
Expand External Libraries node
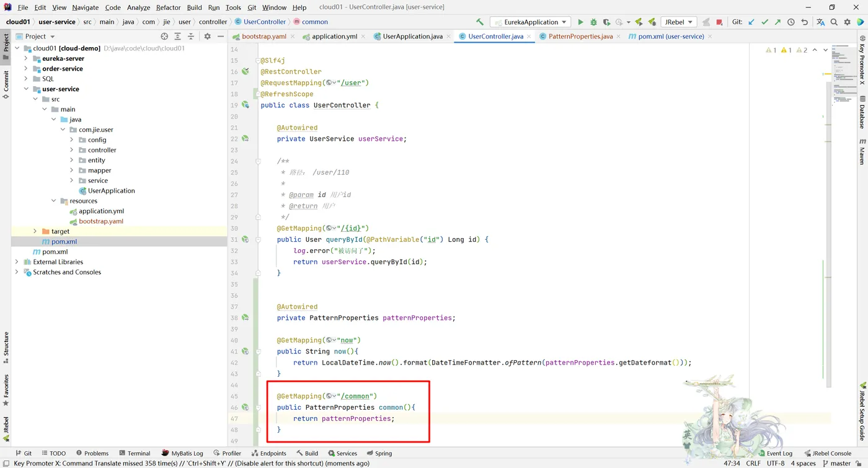point(17,262)
